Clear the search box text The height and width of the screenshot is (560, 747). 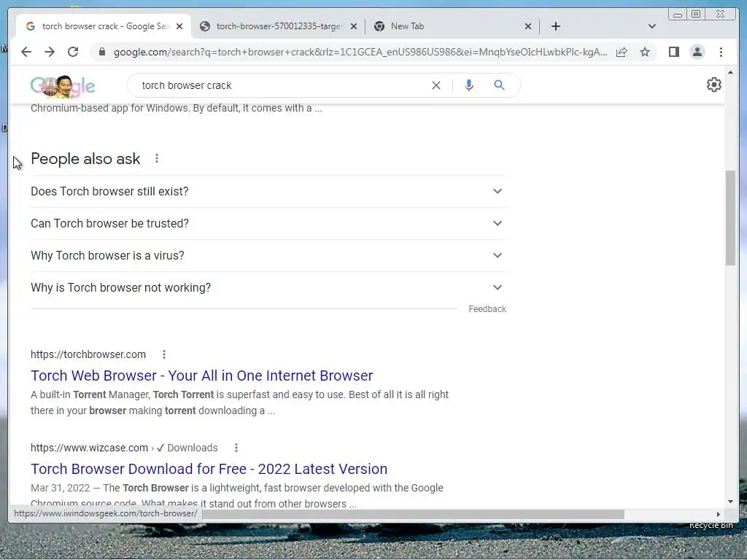(x=436, y=85)
